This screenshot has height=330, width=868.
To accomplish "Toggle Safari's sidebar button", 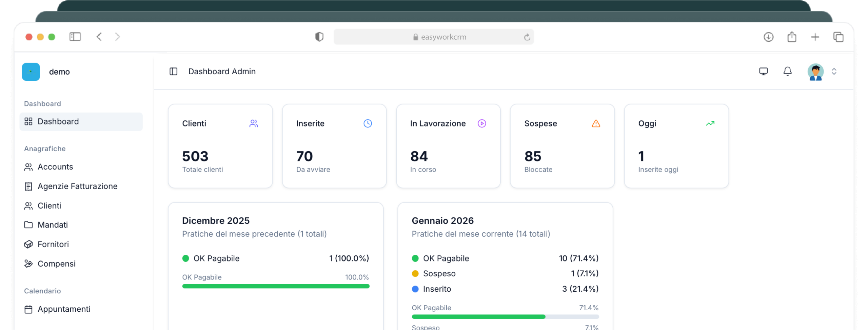I will tap(75, 37).
